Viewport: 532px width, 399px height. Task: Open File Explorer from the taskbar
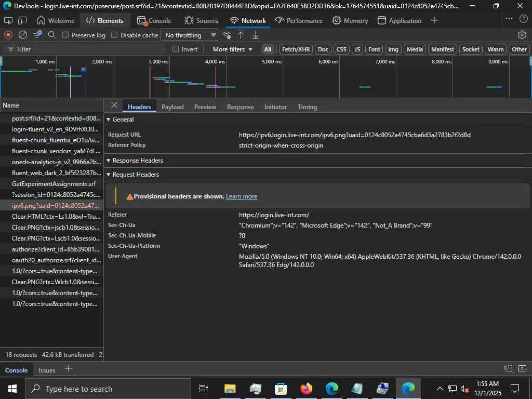coord(230,389)
